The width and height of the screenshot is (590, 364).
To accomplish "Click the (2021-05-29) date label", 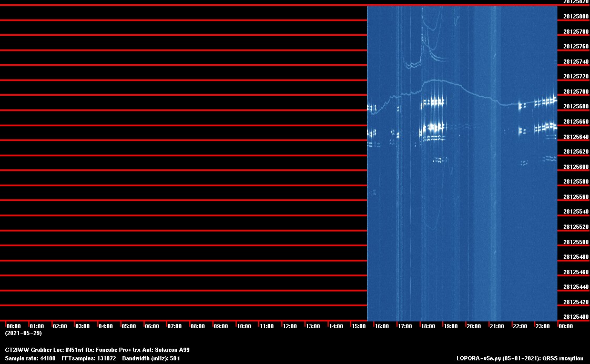I will pyautogui.click(x=23, y=333).
